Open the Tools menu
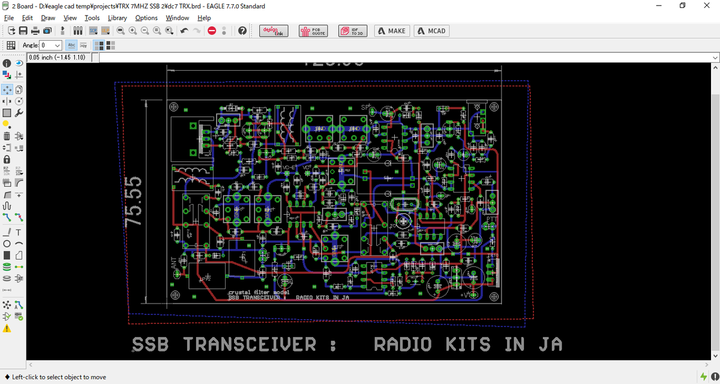720x384 pixels. click(x=92, y=18)
